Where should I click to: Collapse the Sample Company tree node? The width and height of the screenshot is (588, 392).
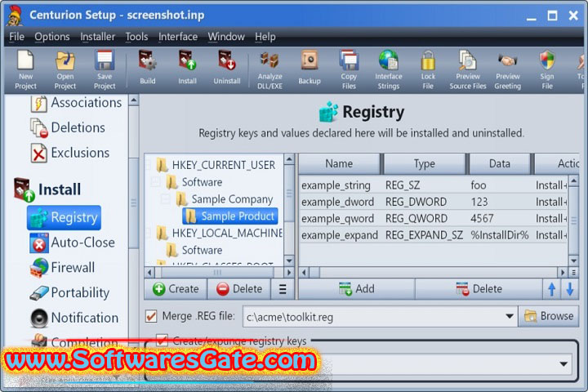[x=165, y=199]
